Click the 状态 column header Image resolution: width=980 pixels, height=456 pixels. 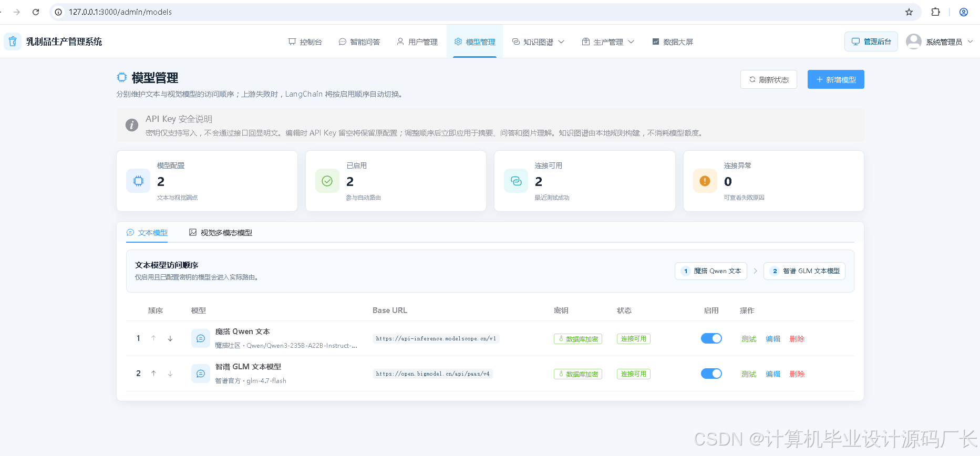click(624, 310)
